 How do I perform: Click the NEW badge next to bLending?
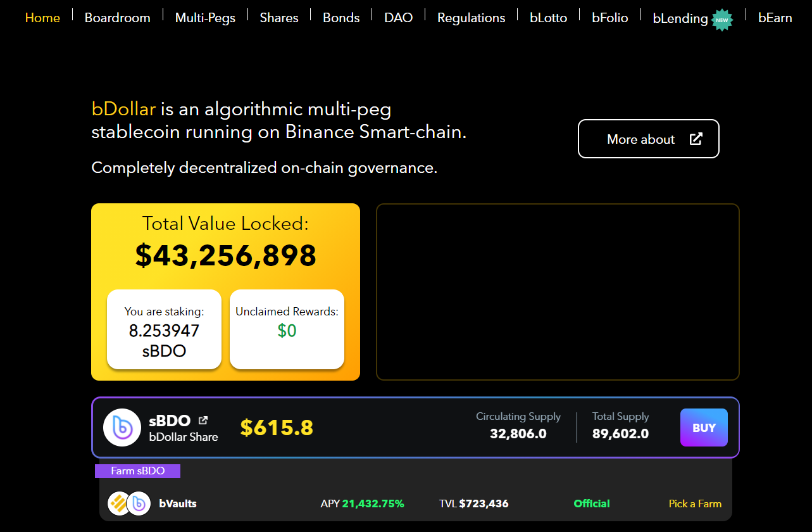722,20
